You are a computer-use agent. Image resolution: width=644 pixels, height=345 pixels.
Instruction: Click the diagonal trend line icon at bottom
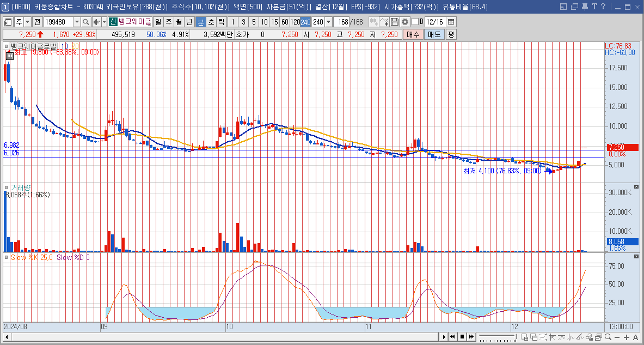[x=580, y=337]
